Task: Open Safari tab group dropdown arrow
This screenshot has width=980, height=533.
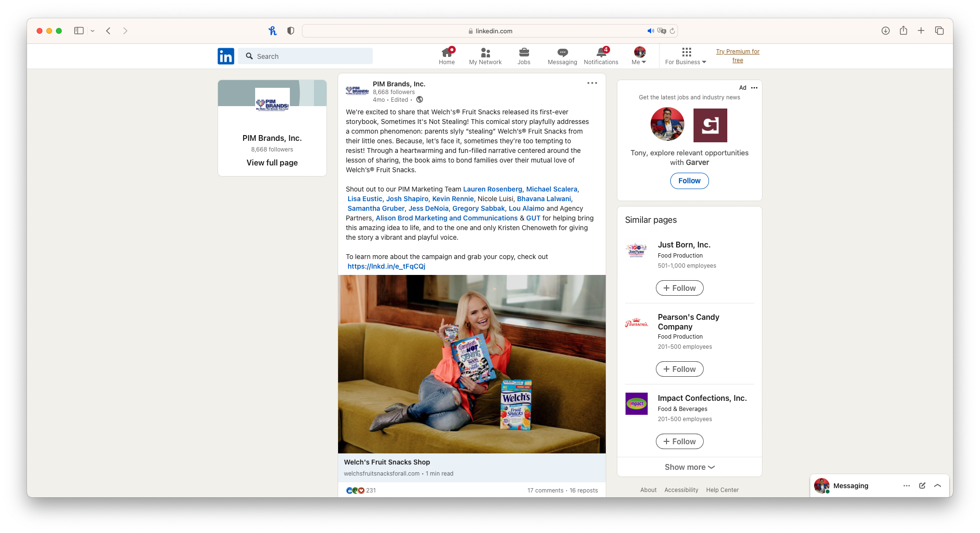Action: pyautogui.click(x=93, y=31)
